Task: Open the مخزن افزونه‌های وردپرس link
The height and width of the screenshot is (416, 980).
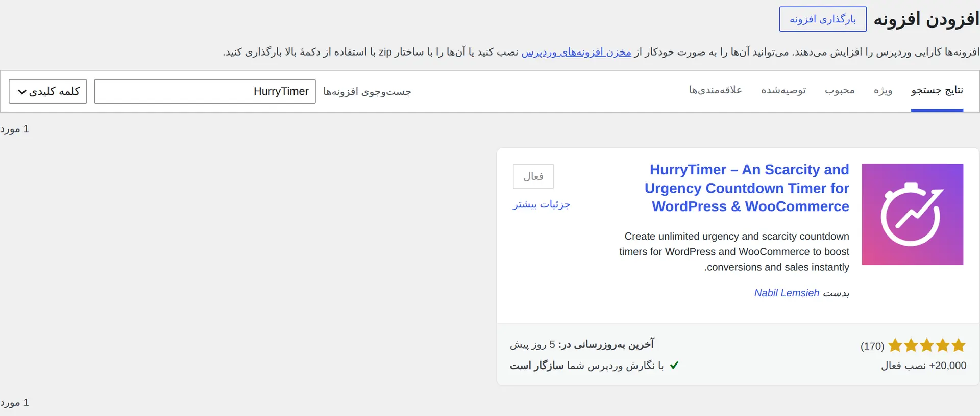Action: tap(576, 52)
